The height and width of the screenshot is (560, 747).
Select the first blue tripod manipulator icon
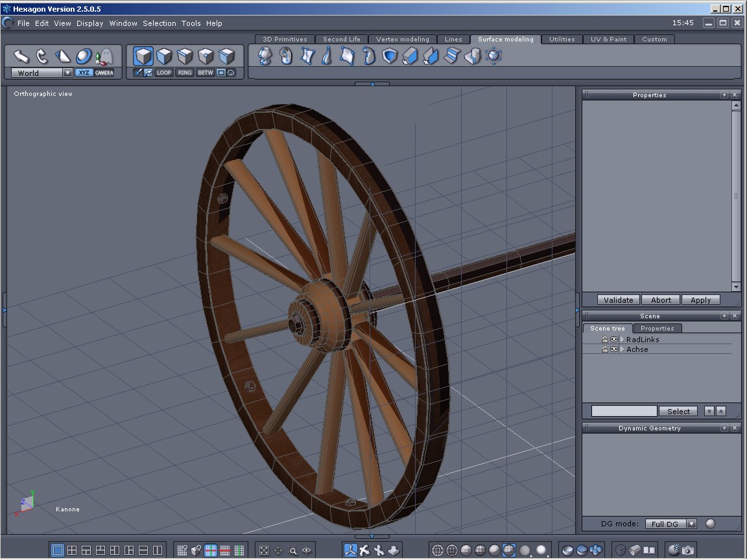point(350,550)
